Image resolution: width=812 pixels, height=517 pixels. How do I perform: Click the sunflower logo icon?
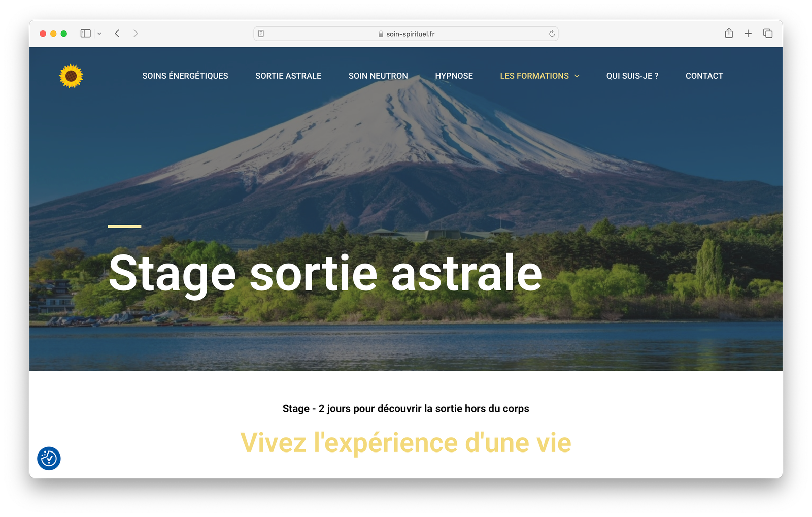[71, 76]
